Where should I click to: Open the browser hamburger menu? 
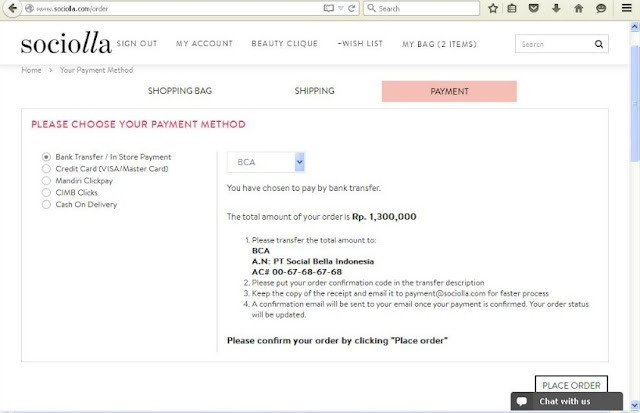point(627,8)
